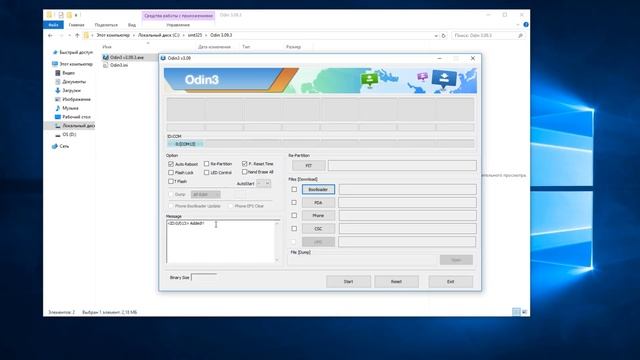Click the Этот компьютер breadcrumb
Screen dimensions: 640x360
[x=113, y=36]
